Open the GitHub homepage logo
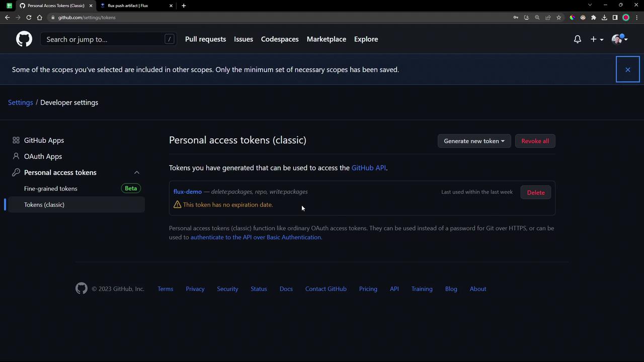 [x=24, y=39]
